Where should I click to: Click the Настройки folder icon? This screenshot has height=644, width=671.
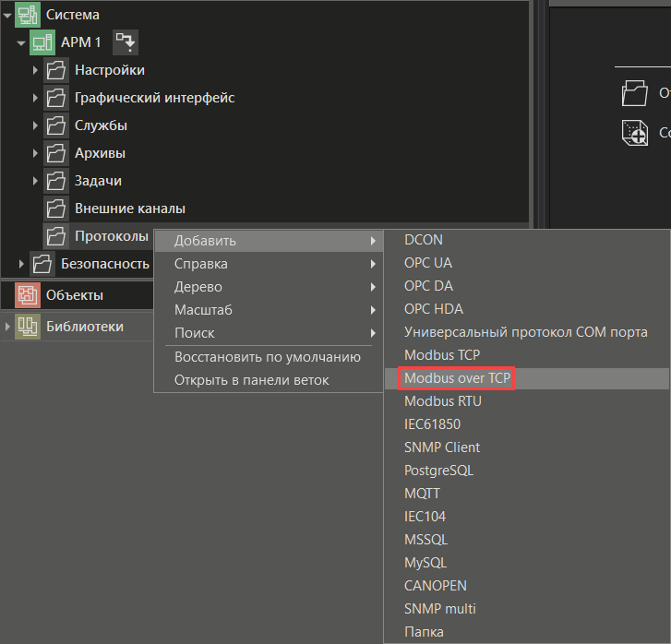pyautogui.click(x=56, y=70)
